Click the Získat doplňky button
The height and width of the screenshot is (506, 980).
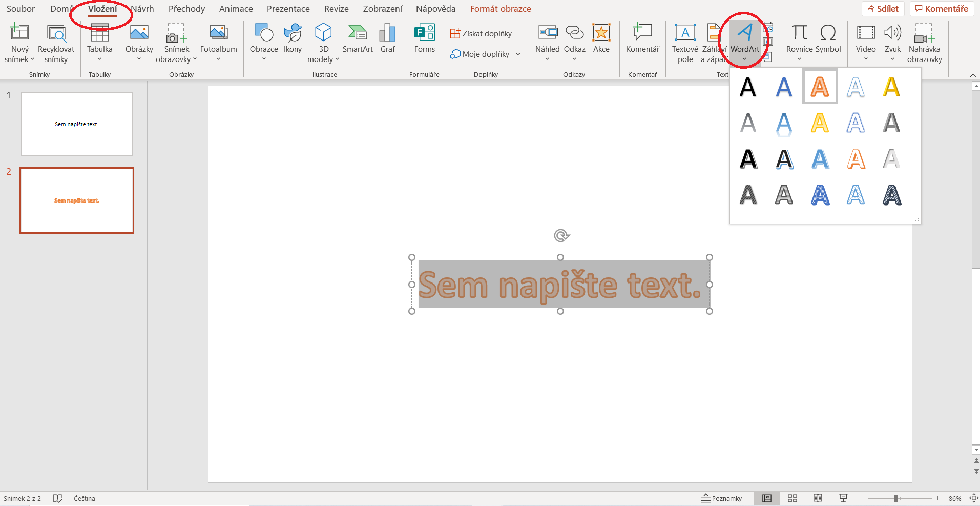[x=481, y=33]
